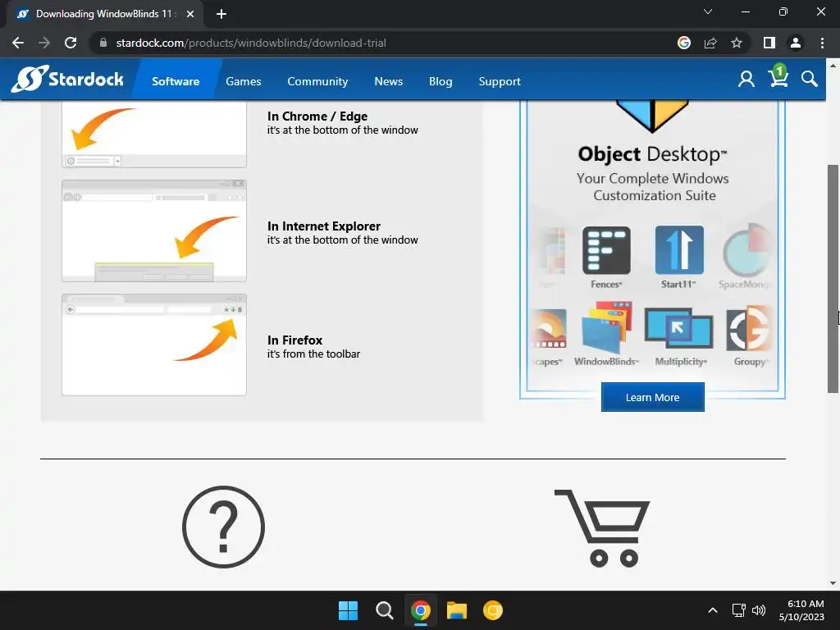Screen dimensions: 840x630
Task: Click the 'In Internet Explorer' heading
Action: pyautogui.click(x=323, y=226)
